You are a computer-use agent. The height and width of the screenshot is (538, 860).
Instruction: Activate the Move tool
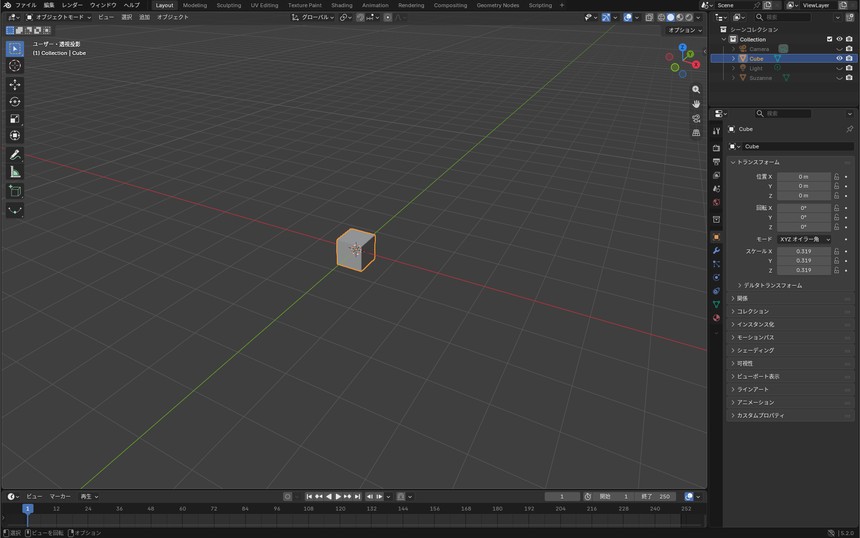tap(15, 84)
